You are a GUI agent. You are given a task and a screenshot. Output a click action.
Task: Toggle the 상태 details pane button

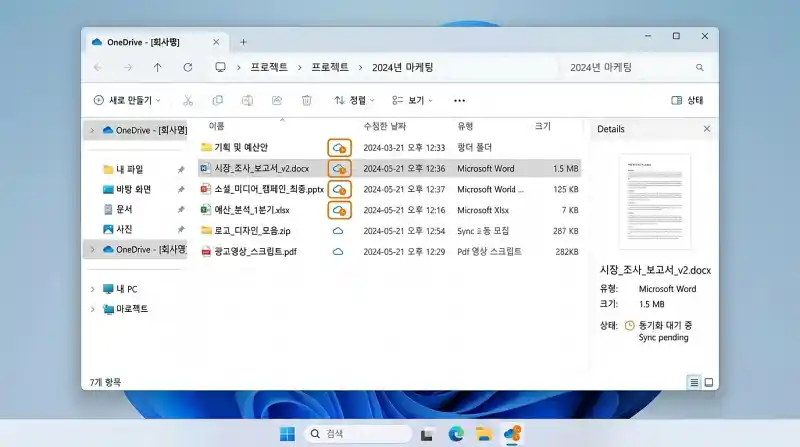point(687,101)
